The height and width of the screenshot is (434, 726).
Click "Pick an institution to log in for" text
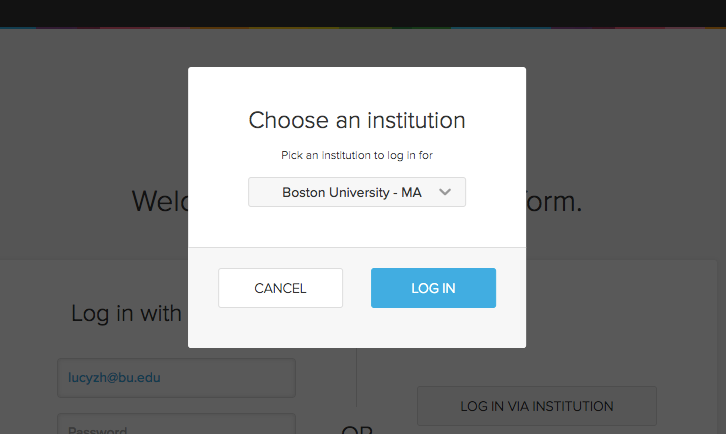pyautogui.click(x=357, y=156)
